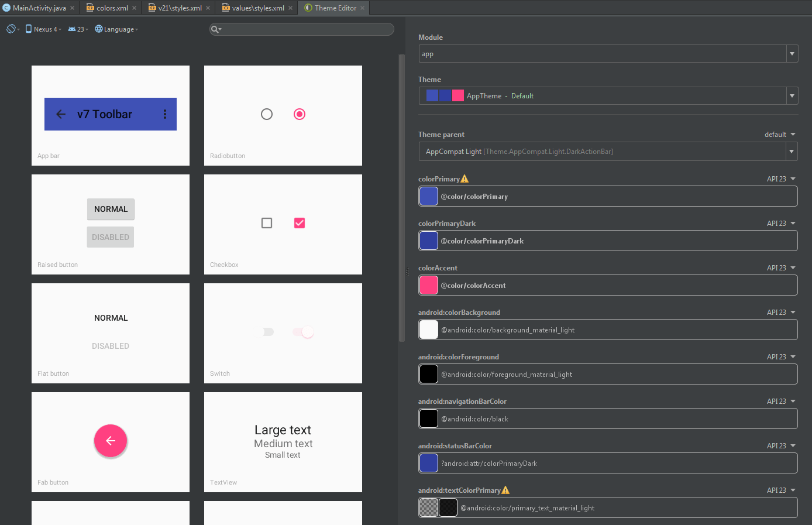
Task: Select the filled pink radio button in the preview
Action: tap(299, 114)
